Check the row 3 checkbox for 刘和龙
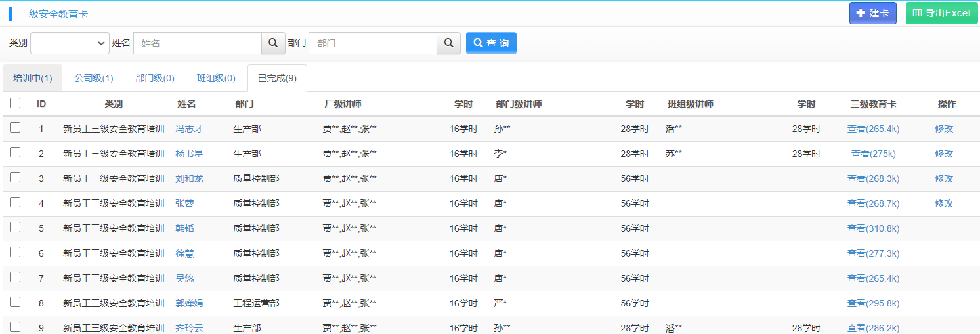 coord(15,178)
